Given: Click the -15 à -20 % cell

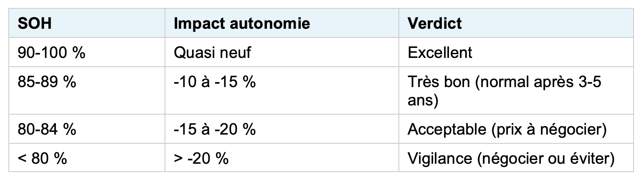Looking at the screenshot, I should coord(215,129).
